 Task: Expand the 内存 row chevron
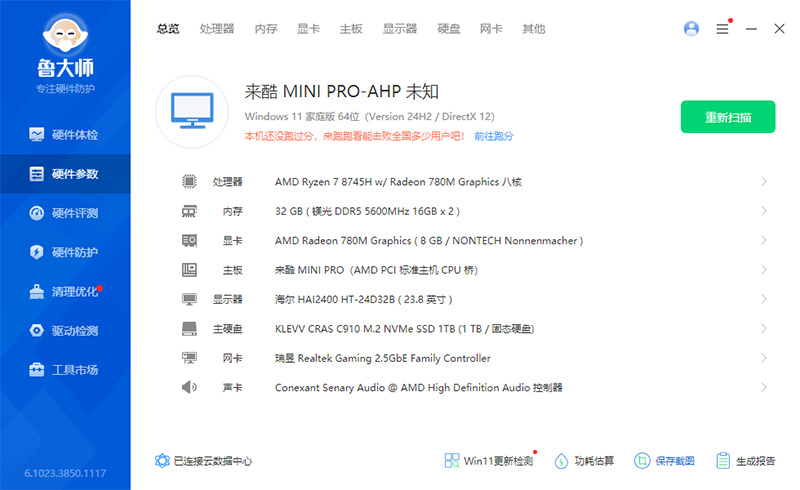click(764, 211)
